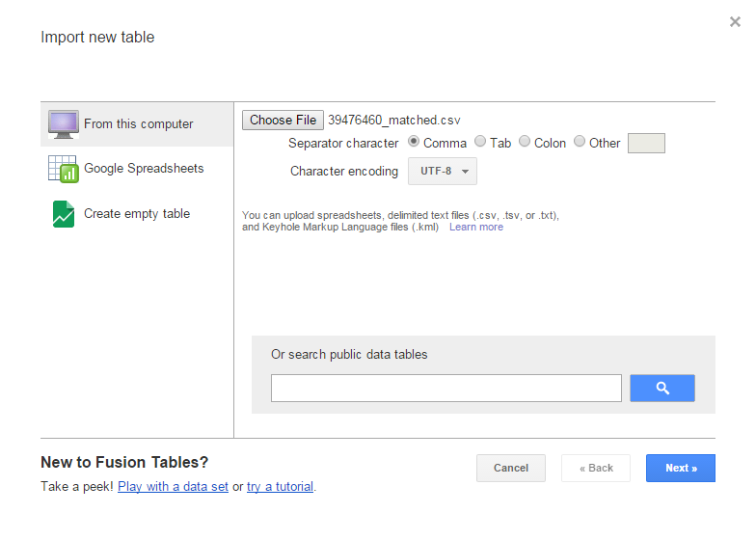Screen dimensions: 756x540
Task: Click the Choose File button
Action: [x=283, y=120]
